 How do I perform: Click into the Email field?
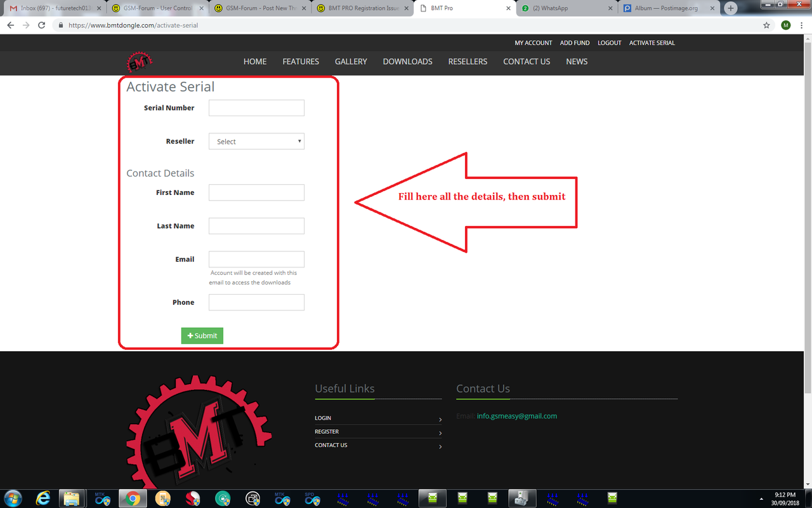click(x=256, y=259)
